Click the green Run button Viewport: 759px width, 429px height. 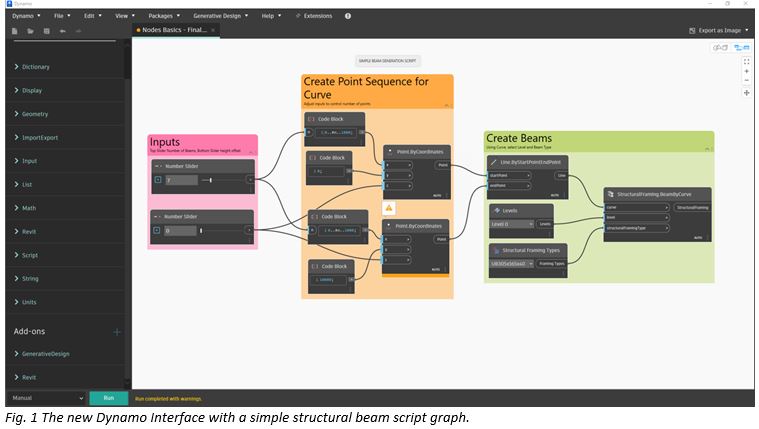[108, 398]
